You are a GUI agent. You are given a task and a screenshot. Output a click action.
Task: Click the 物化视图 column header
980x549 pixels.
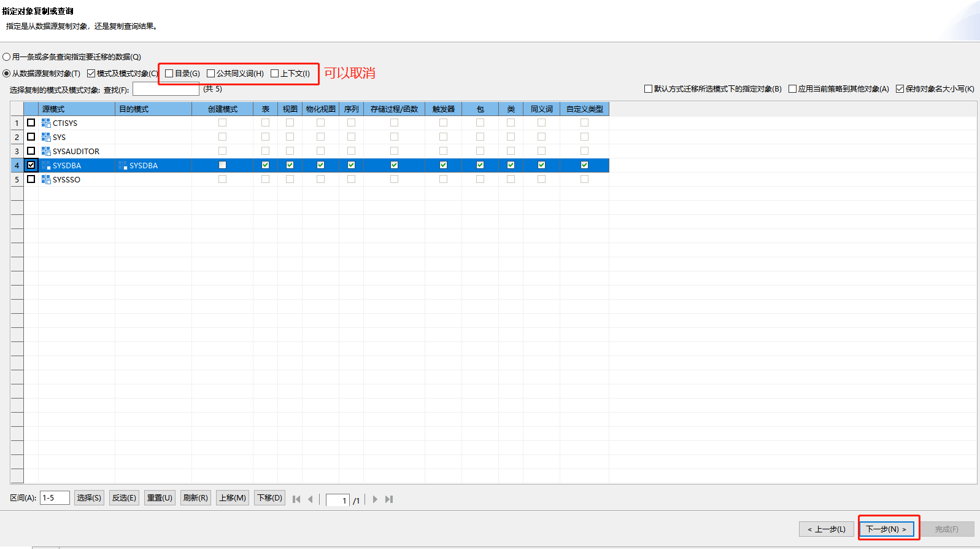point(320,109)
